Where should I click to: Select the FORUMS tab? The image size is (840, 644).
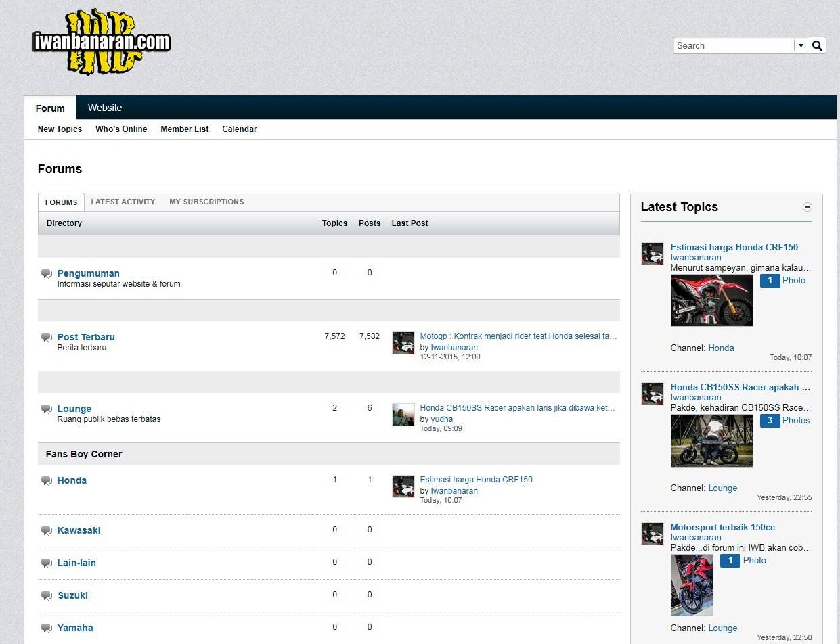(61, 202)
